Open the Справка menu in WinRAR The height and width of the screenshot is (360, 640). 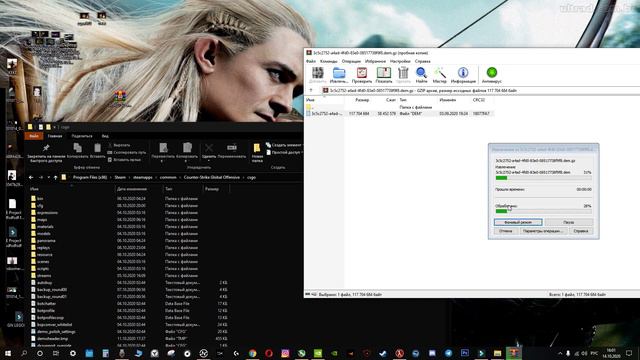422,61
